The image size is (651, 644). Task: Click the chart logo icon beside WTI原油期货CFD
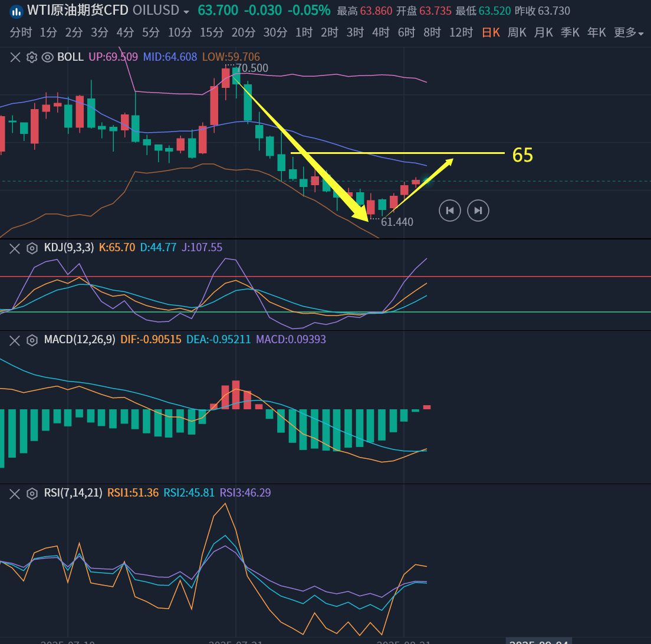tap(16, 11)
